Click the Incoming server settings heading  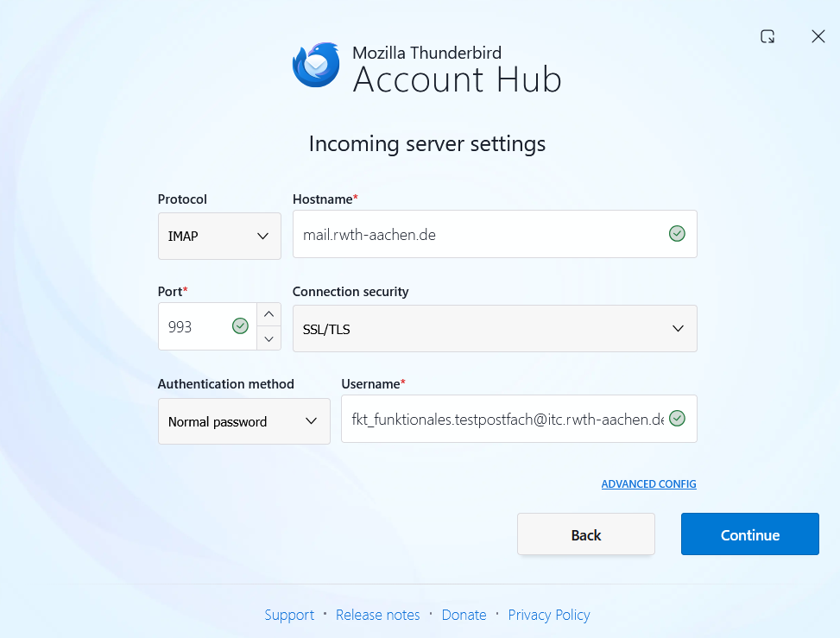point(427,144)
